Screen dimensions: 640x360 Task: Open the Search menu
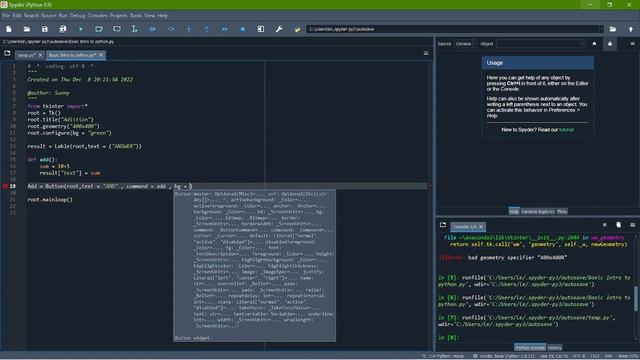pyautogui.click(x=31, y=16)
